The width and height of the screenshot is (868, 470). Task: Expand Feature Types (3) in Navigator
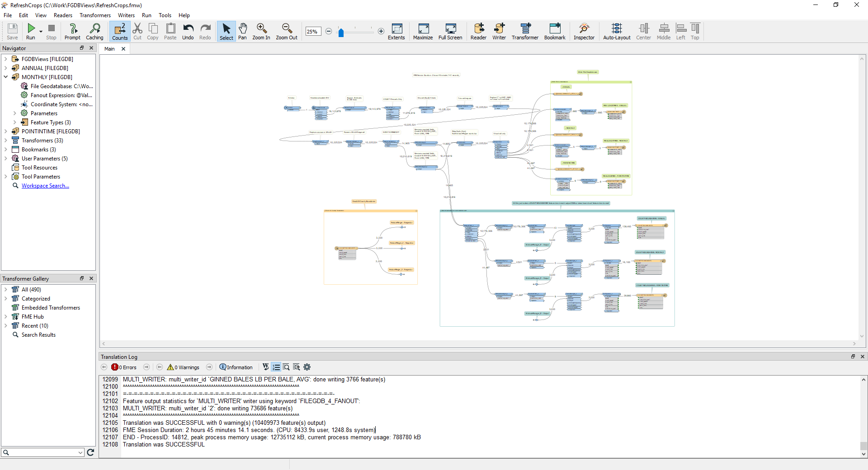tap(15, 122)
